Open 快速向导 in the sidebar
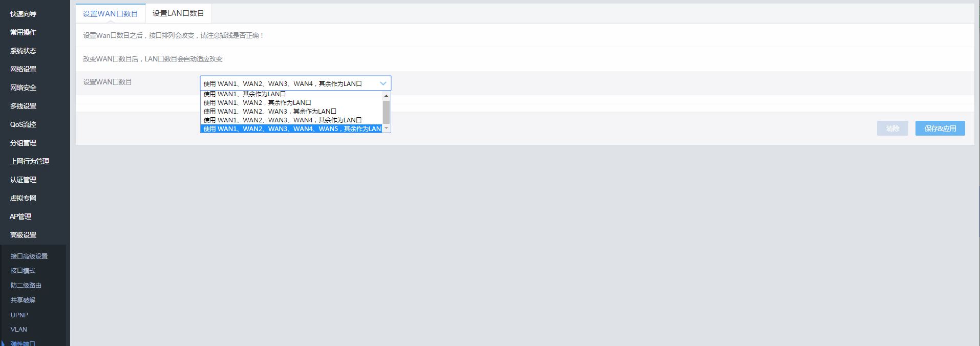This screenshot has height=346, width=980. pyautogui.click(x=23, y=14)
